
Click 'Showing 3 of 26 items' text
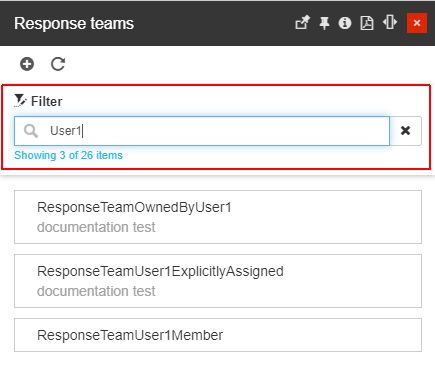click(x=68, y=155)
